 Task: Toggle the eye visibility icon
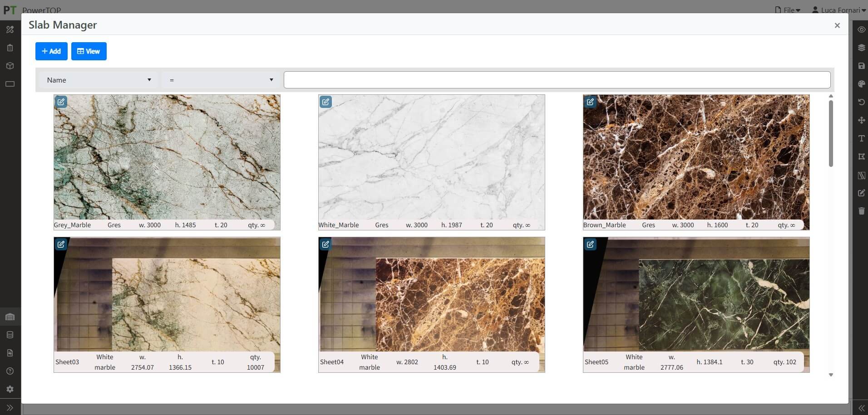click(x=861, y=29)
